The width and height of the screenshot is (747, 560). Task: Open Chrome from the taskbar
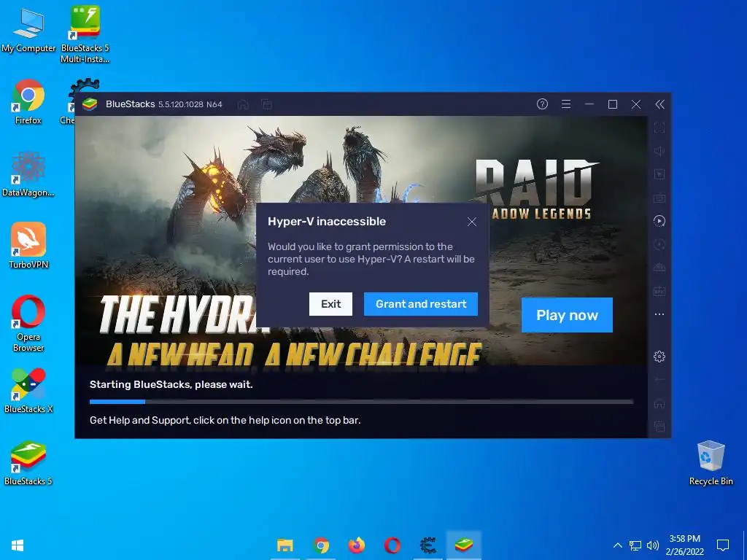321,545
